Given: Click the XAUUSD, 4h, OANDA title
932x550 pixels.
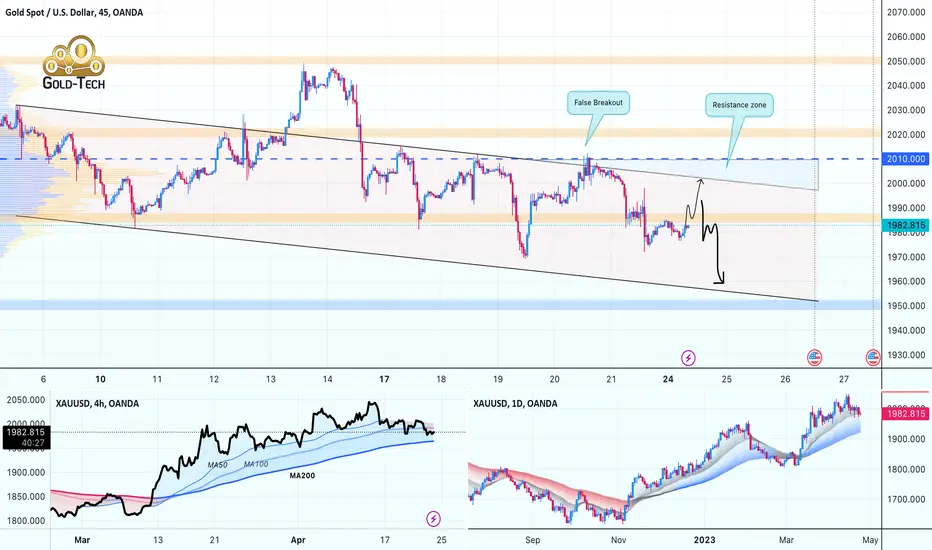Looking at the screenshot, I should point(97,404).
